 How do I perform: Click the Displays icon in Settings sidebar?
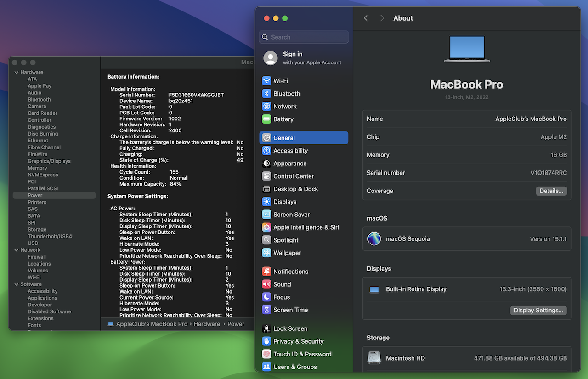pyautogui.click(x=266, y=202)
